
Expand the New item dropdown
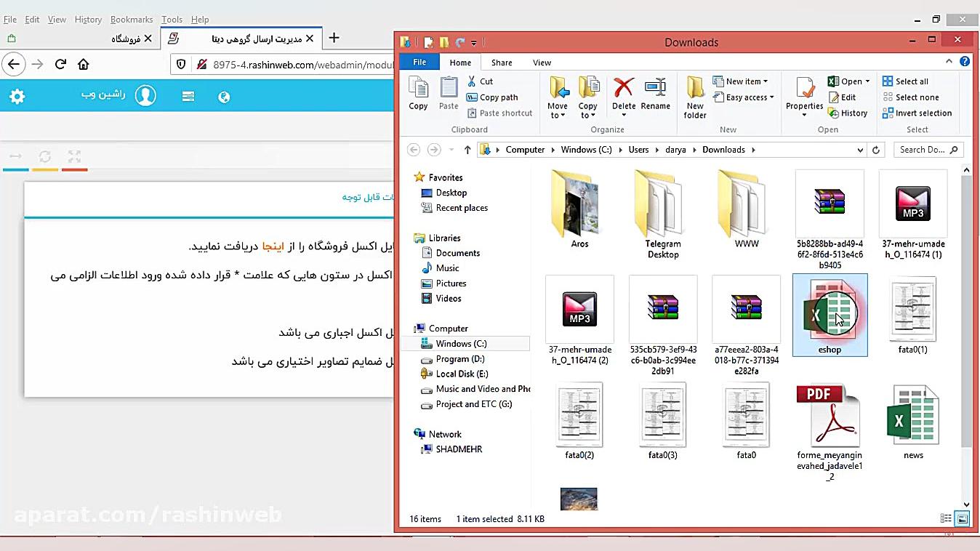tap(740, 81)
